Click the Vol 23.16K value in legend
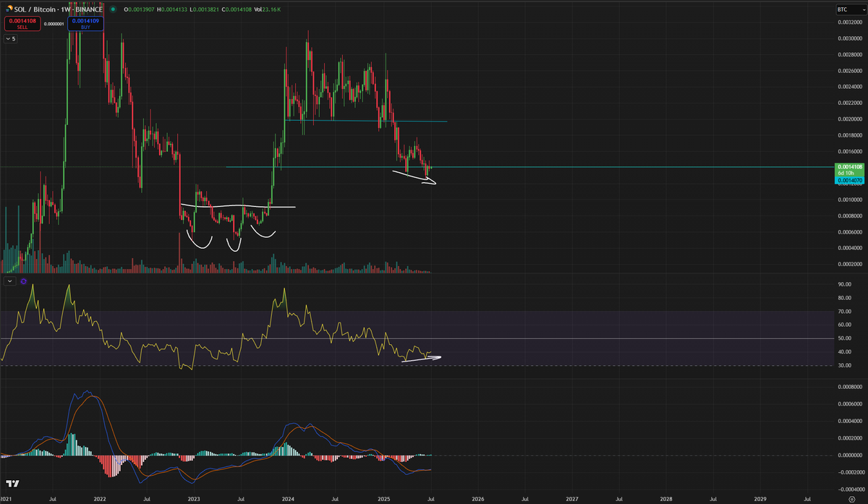The image size is (868, 504). [265, 9]
